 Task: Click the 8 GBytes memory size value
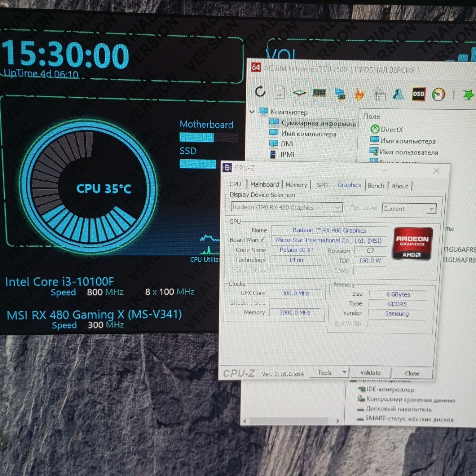tap(398, 294)
